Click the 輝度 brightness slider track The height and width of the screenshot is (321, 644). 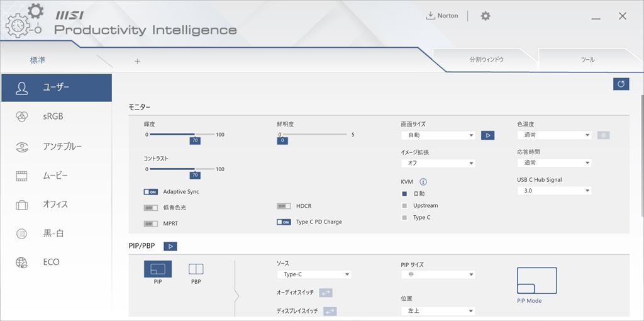pos(182,135)
